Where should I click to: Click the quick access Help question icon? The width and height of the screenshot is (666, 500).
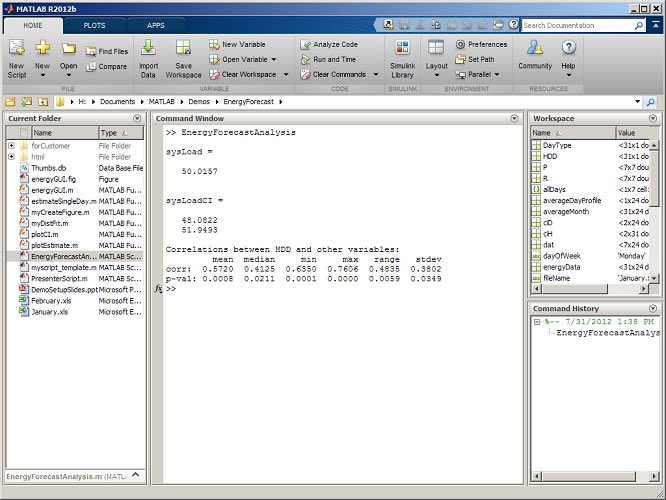pyautogui.click(x=514, y=24)
